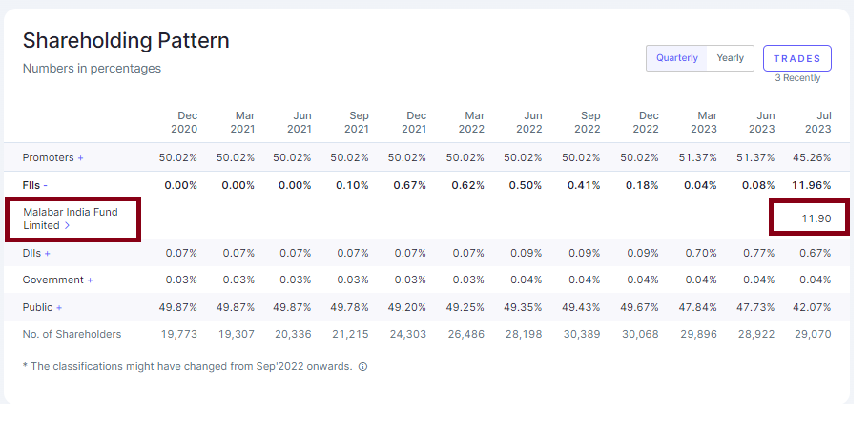This screenshot has height=435, width=868.
Task: Click the 11.90 Malabar fund value
Action: 816,218
